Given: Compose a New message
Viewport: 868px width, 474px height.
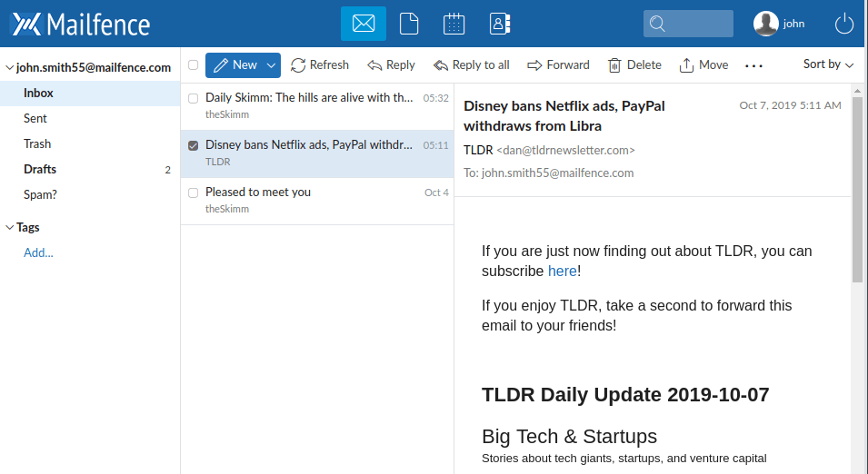Looking at the screenshot, I should 235,65.
